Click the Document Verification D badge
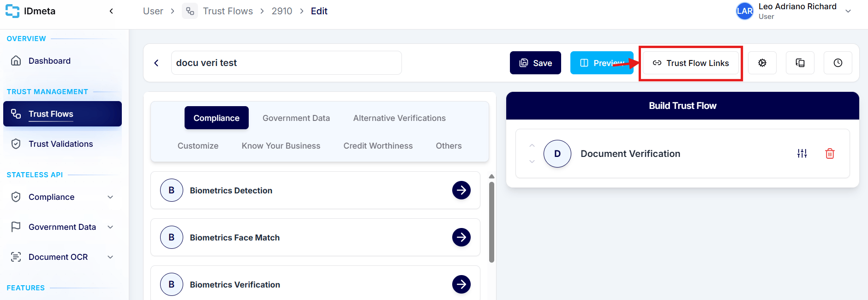Viewport: 868px width, 300px height. coord(557,154)
